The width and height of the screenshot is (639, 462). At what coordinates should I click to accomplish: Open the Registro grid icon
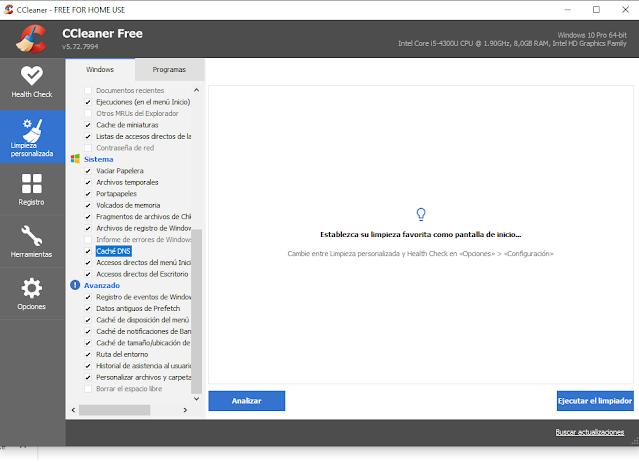(x=32, y=183)
